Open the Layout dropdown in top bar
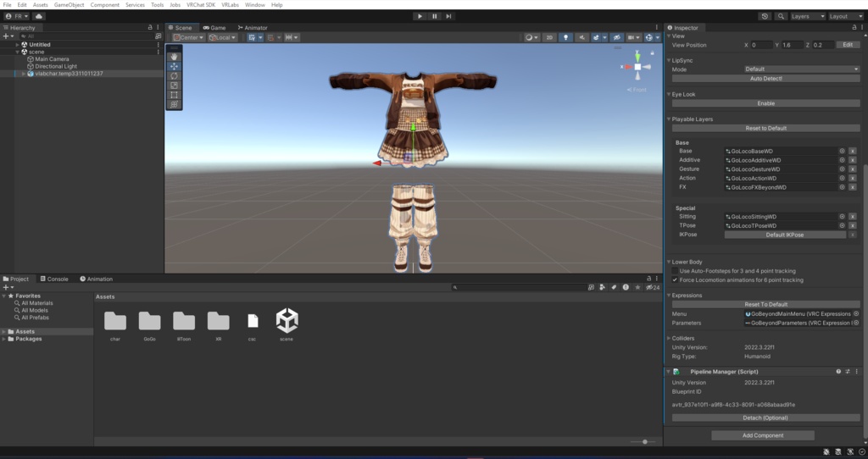868x459 pixels. coord(845,16)
